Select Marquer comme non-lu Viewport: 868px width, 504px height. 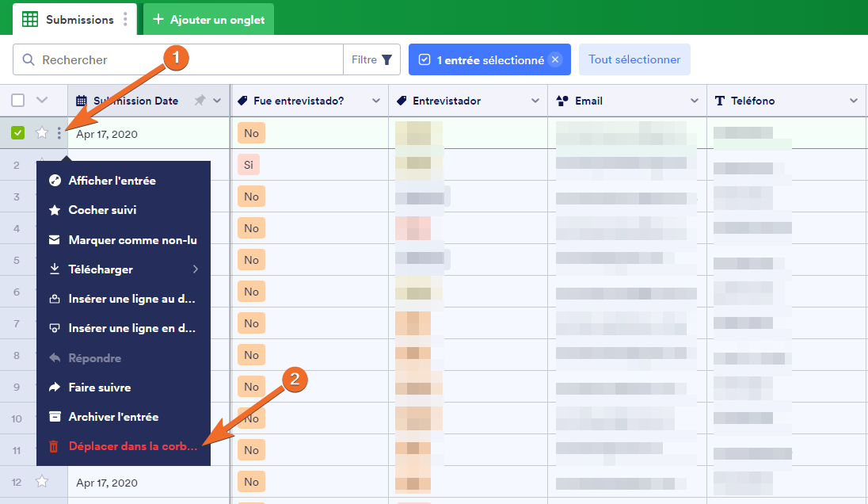pyautogui.click(x=124, y=240)
